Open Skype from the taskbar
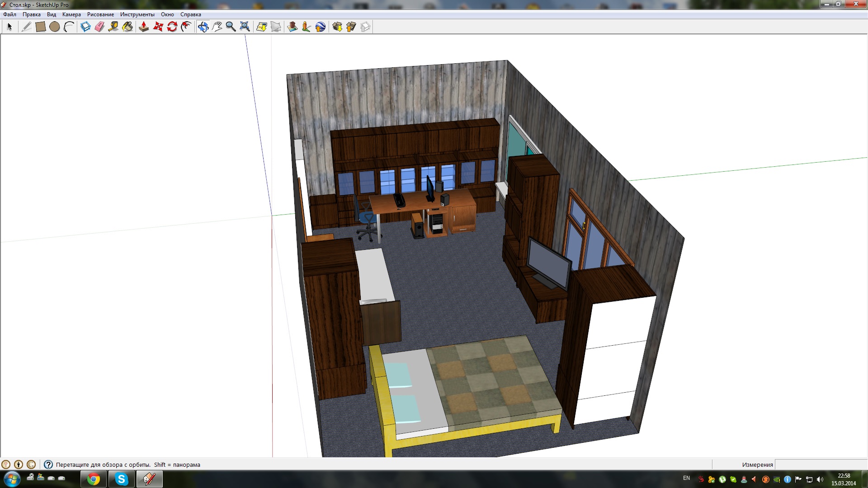This screenshot has height=488, width=868. coord(121,479)
